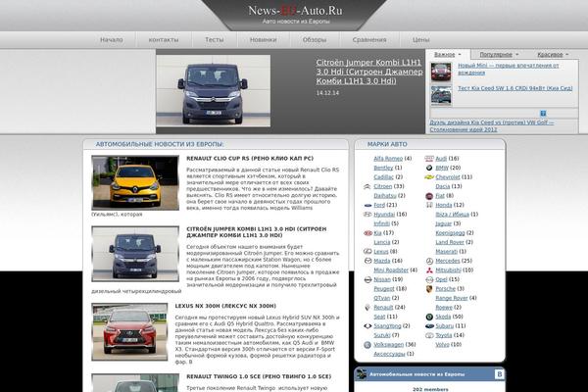Open the Аксессуары category link
This screenshot has height=392, width=588.
(x=389, y=354)
